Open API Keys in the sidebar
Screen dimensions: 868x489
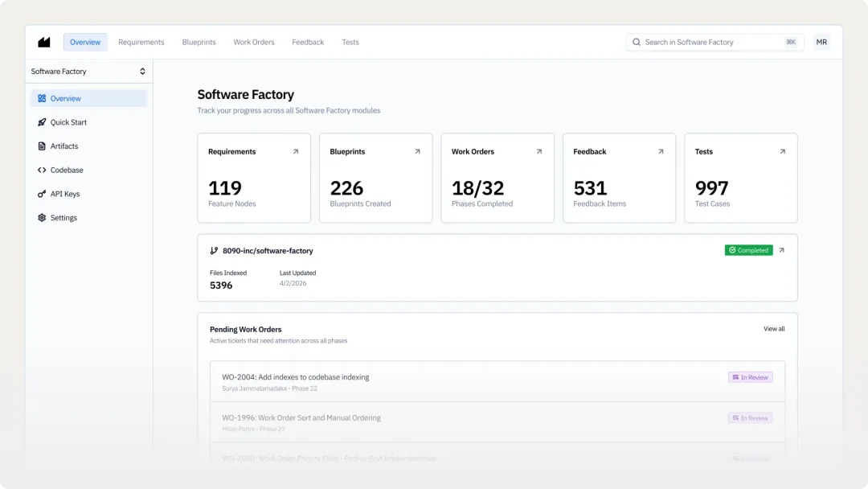(88, 194)
